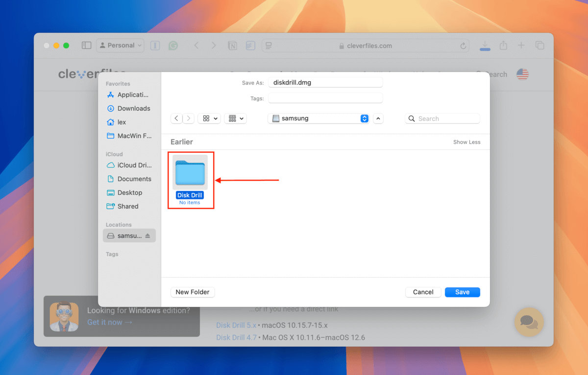
Task: Select Downloads in the sidebar
Action: pos(129,108)
